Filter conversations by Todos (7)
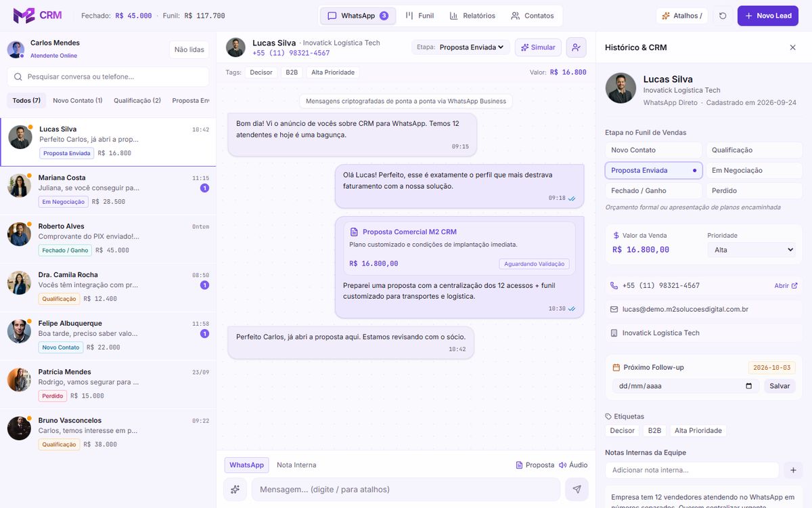 [26, 100]
